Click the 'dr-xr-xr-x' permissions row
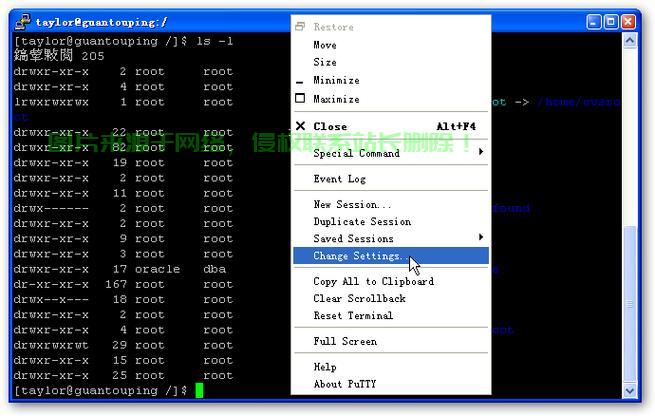655x416 pixels. [51, 284]
